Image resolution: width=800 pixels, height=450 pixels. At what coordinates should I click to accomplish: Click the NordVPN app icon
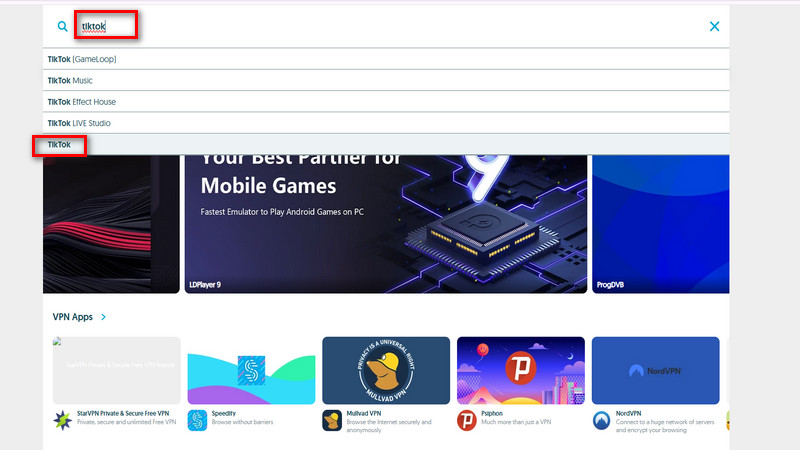602,420
